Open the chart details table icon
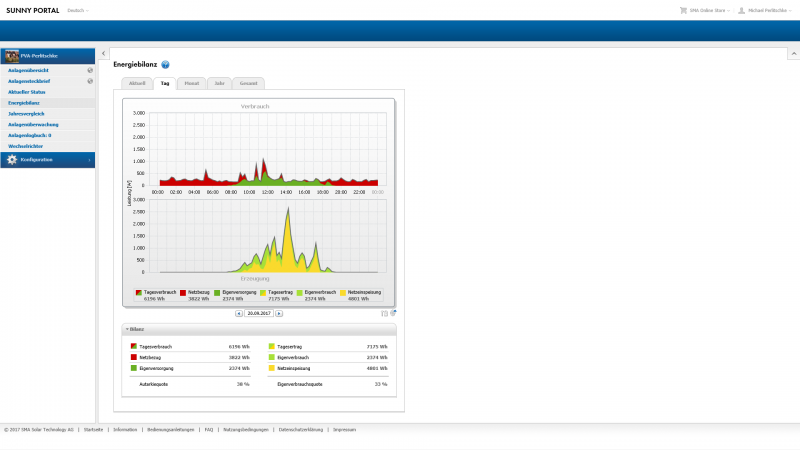Screen dimensions: 800x450 [x=384, y=313]
